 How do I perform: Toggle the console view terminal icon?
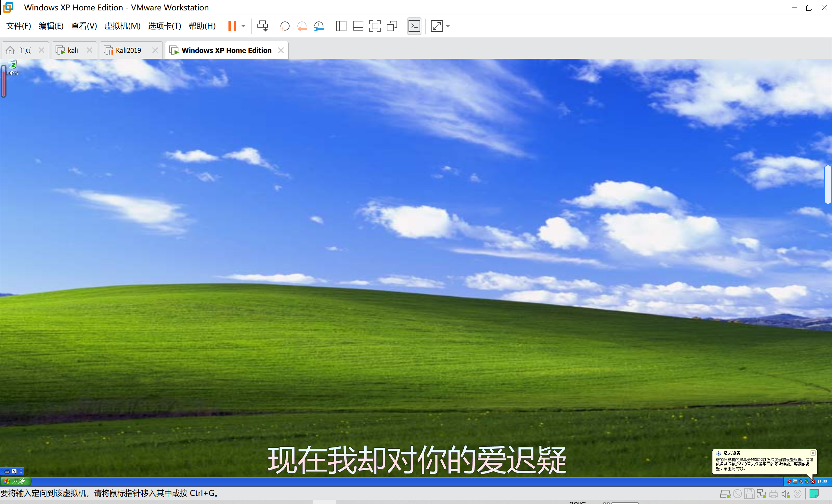click(414, 26)
